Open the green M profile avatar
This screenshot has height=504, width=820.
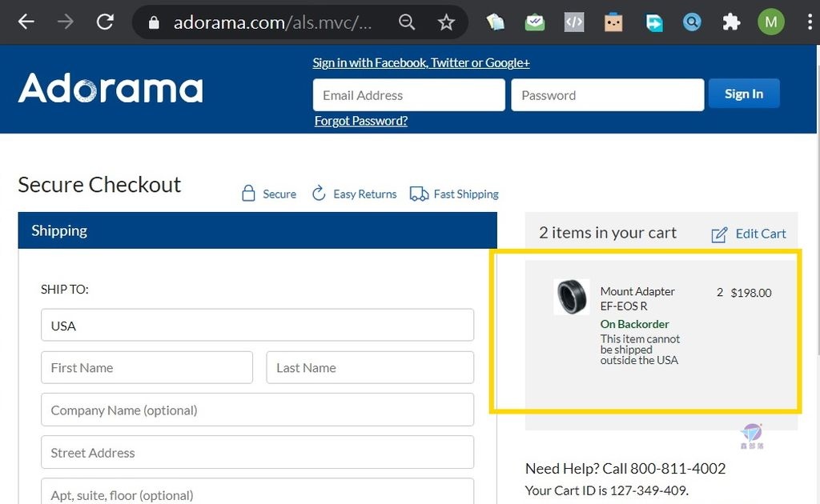[771, 22]
